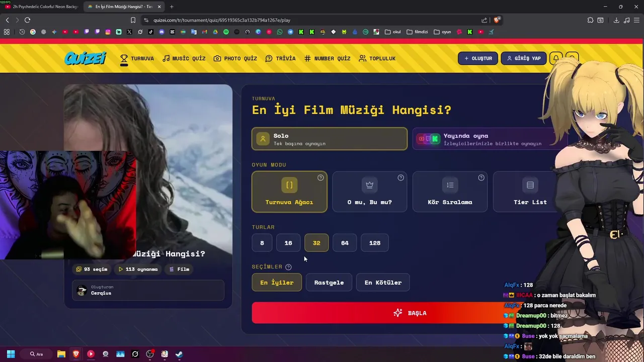
Task: Click the Giriş Yap login button
Action: click(523, 58)
